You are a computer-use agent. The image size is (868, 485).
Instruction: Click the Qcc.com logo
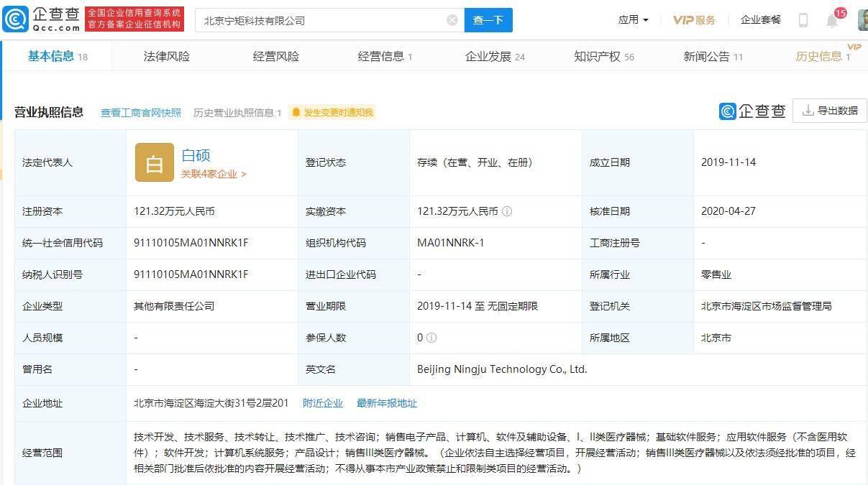[41, 19]
